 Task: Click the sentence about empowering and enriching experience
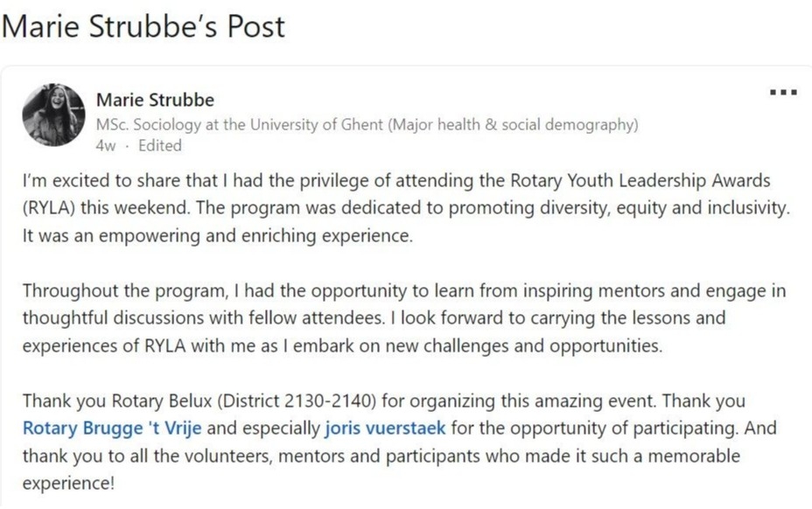coord(218,235)
